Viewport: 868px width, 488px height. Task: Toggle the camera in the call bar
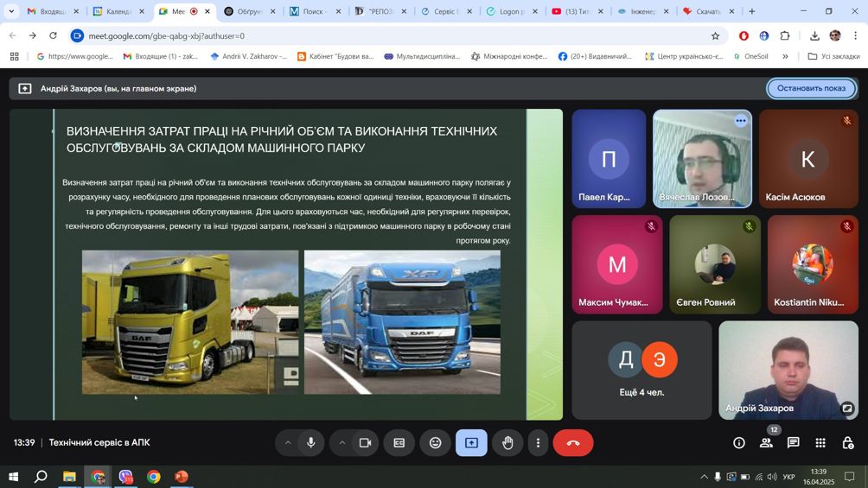point(365,443)
